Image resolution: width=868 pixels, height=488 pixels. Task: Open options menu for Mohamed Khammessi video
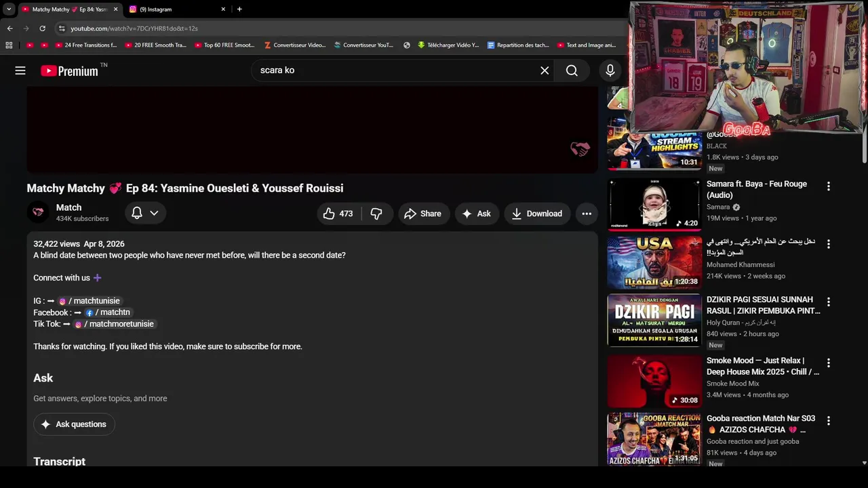click(x=828, y=244)
